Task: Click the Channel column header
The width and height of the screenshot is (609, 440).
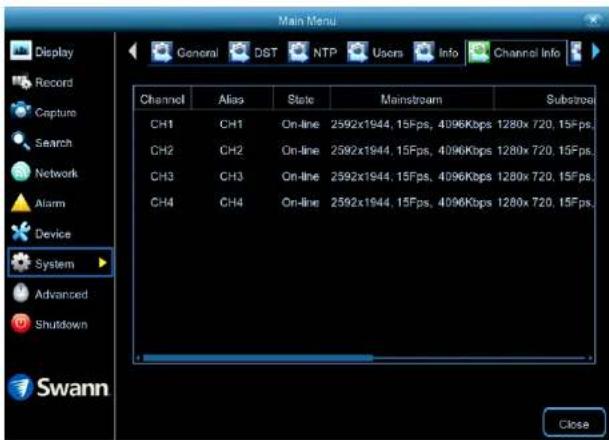Action: (x=162, y=99)
